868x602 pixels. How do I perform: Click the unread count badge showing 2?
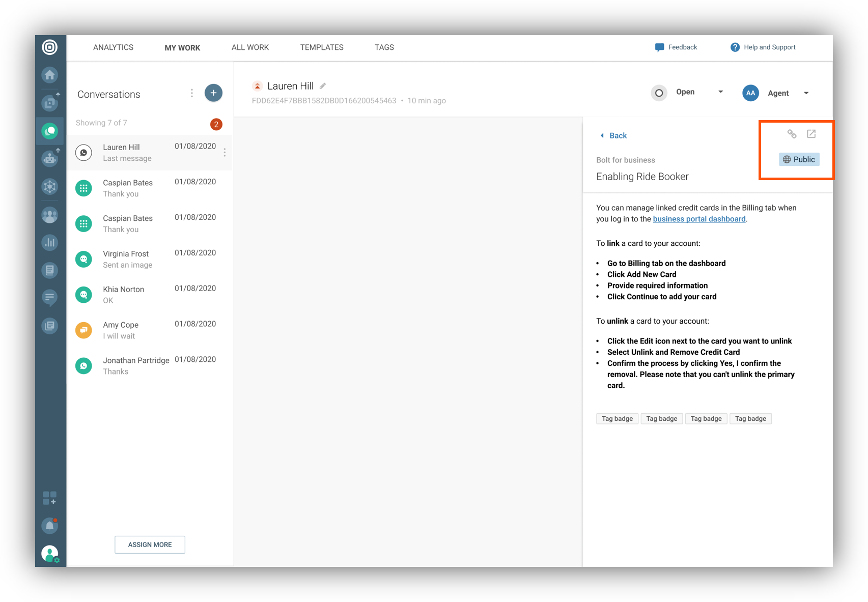click(216, 124)
